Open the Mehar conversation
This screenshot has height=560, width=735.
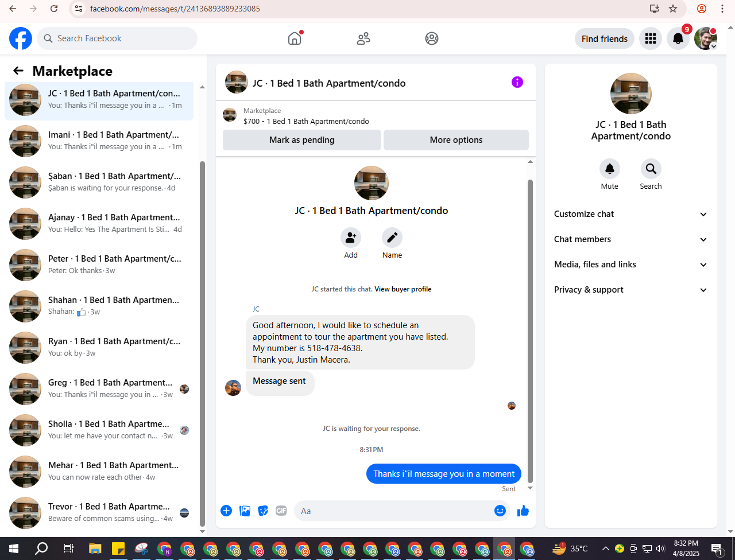pos(99,472)
